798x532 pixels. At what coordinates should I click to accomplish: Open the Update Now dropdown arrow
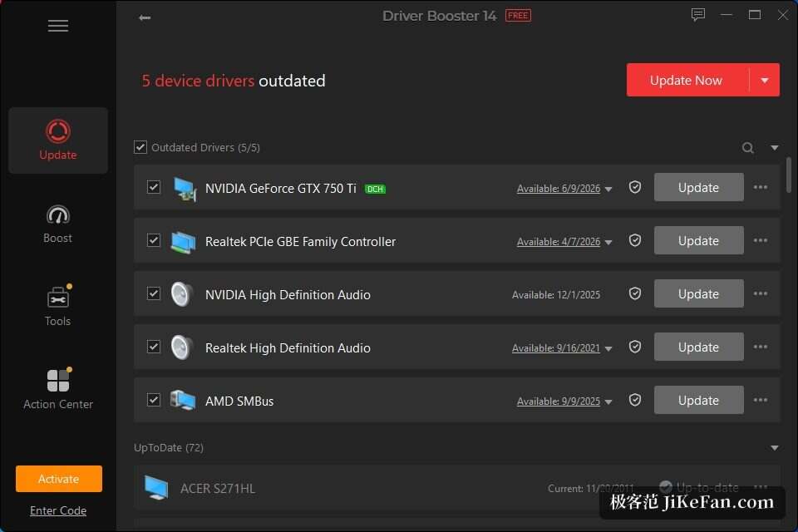pos(765,80)
